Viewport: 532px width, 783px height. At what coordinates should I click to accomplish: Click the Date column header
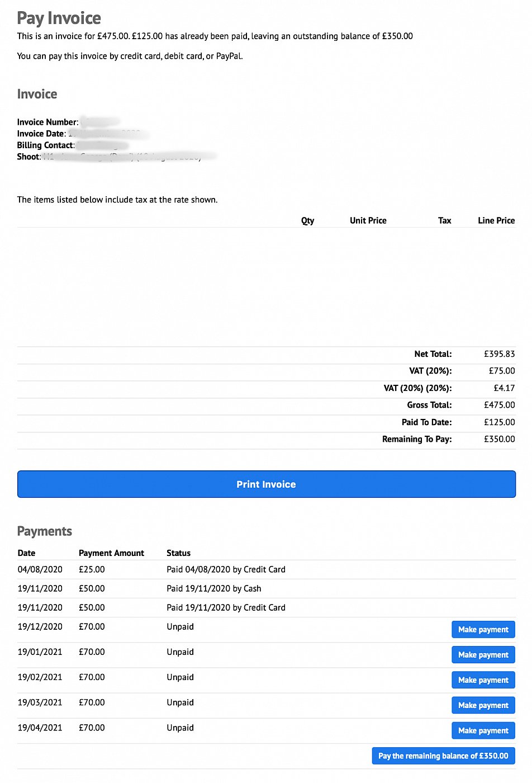[26, 553]
